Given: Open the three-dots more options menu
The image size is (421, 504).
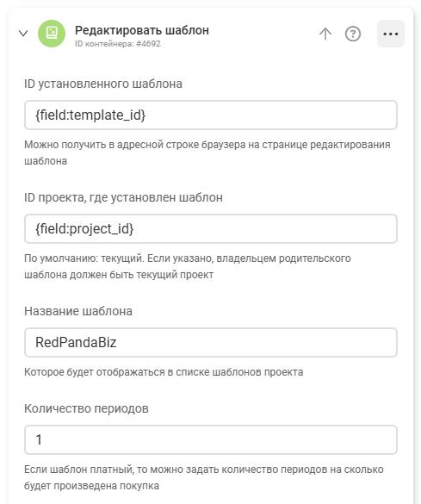Looking at the screenshot, I should pos(391,34).
